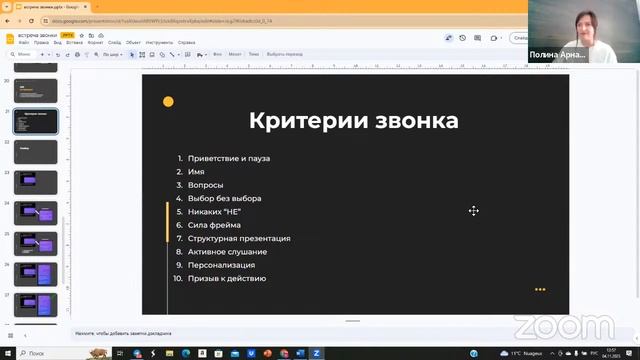Open the new slide dropdown arrow
640x360 pixels.
pyautogui.click(x=49, y=54)
